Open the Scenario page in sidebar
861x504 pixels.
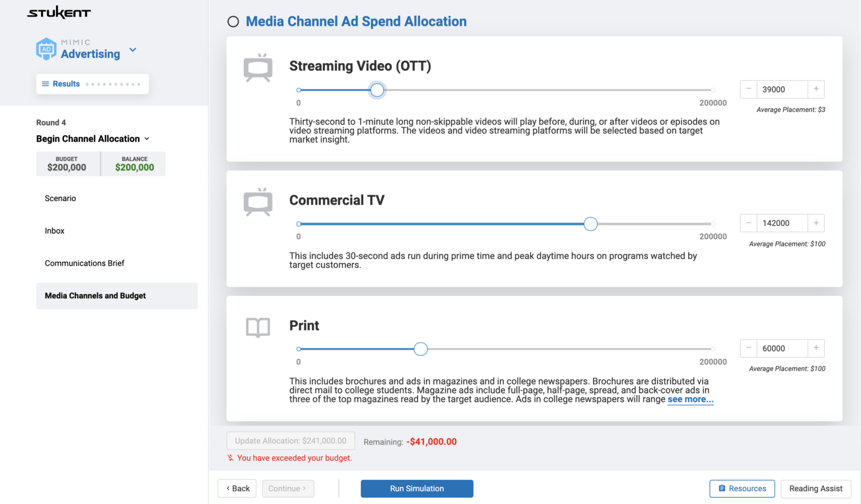tap(61, 198)
